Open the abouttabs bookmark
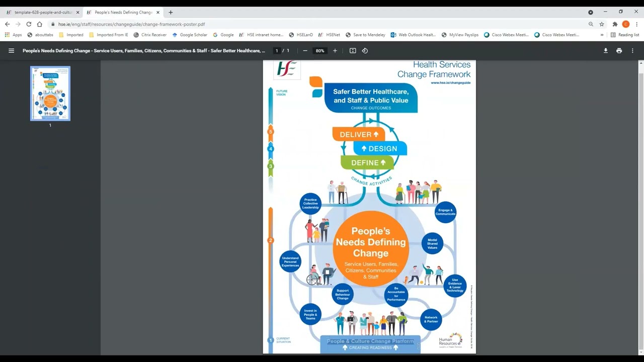 point(40,35)
